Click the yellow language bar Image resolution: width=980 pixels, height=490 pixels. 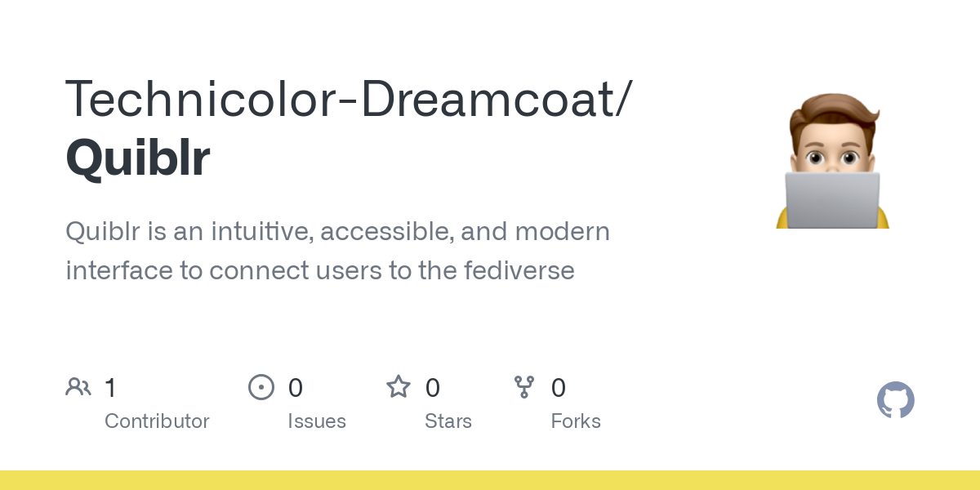tap(490, 480)
